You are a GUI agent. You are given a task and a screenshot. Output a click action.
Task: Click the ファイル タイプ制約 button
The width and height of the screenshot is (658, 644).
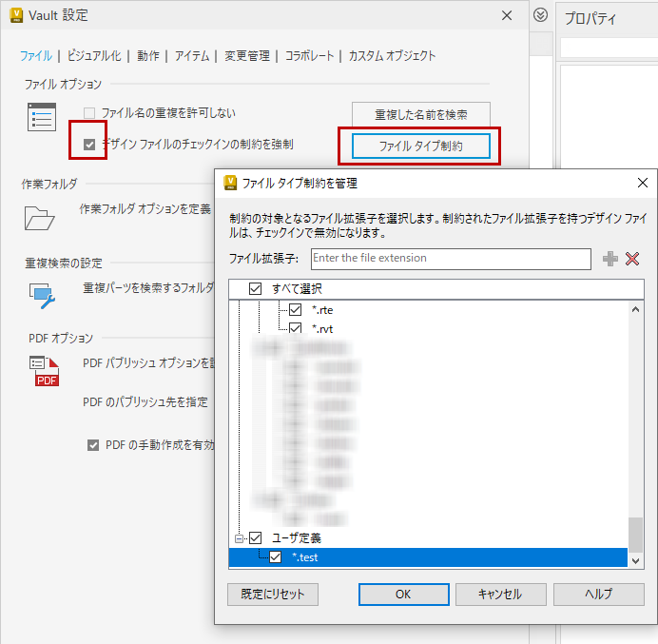pos(421,146)
